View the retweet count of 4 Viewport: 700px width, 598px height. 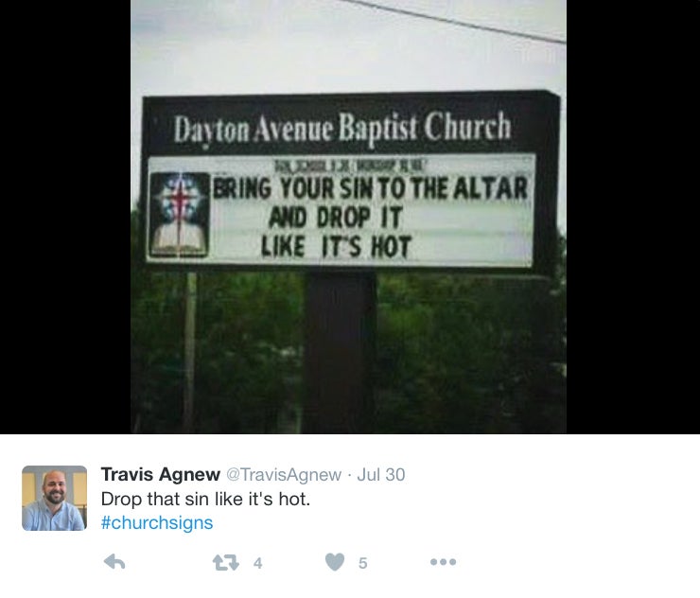(257, 563)
